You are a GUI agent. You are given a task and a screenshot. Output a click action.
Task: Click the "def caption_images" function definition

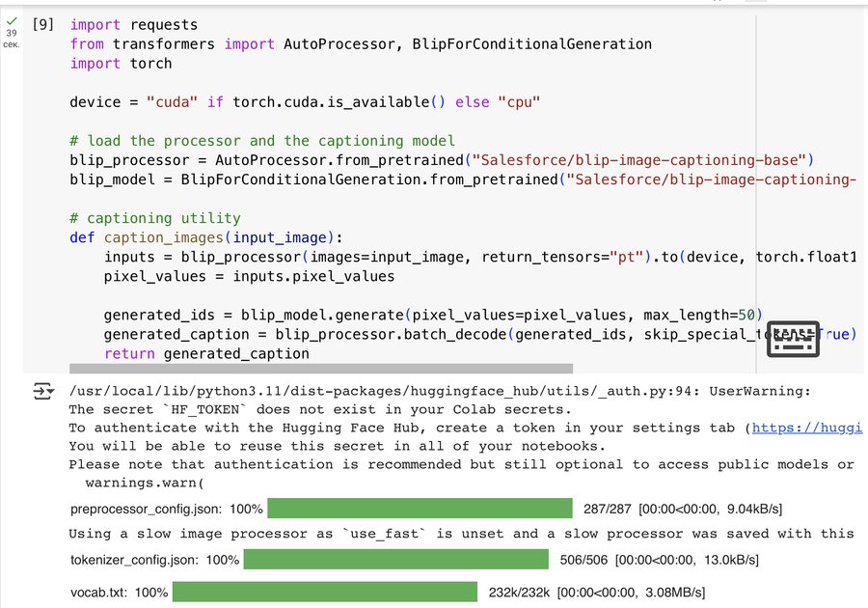(x=206, y=237)
